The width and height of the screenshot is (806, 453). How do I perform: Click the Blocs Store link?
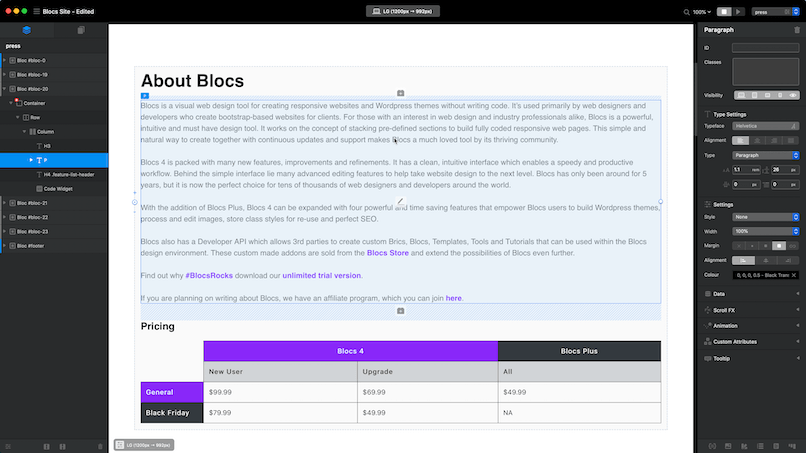coord(388,253)
